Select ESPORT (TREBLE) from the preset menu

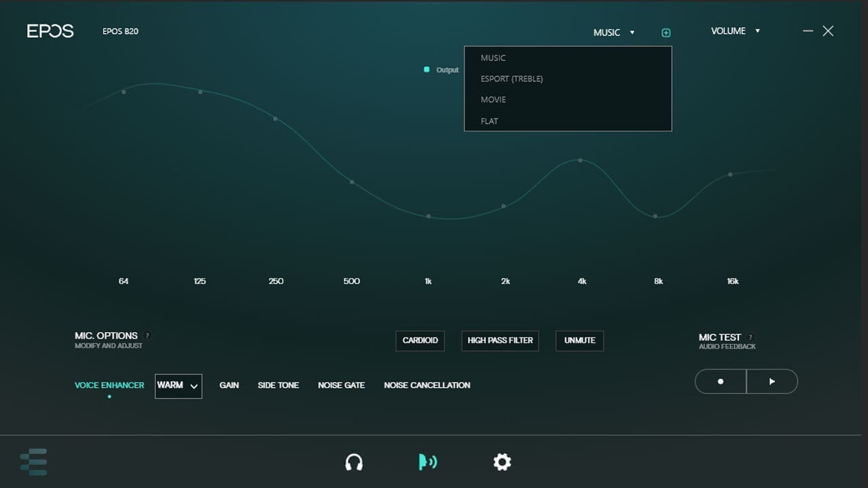[511, 79]
